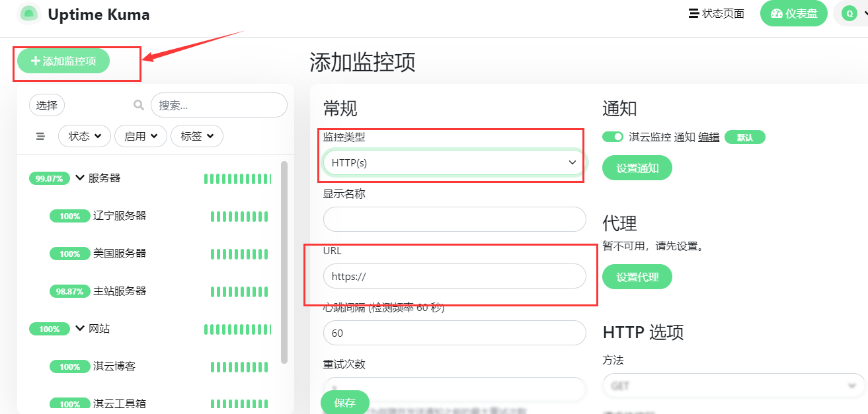Screen dimensions: 868x414
Task: Open the 标签 tags filter dropdown
Action: (x=197, y=136)
